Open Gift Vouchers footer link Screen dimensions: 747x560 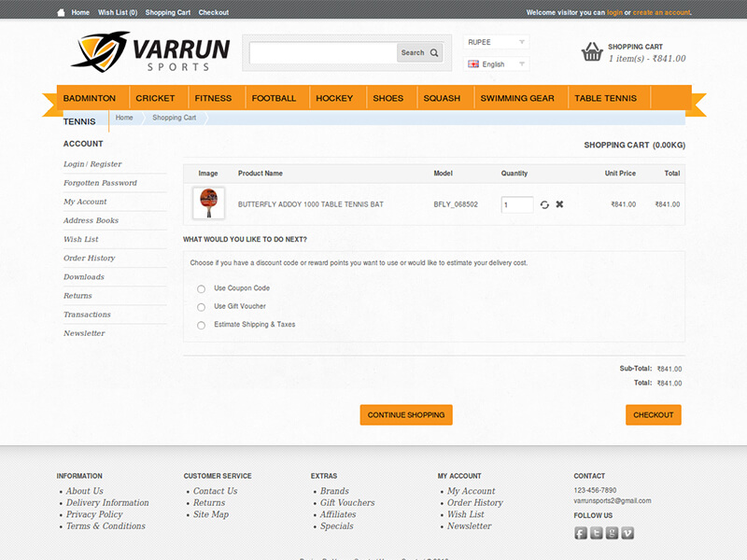tap(347, 503)
